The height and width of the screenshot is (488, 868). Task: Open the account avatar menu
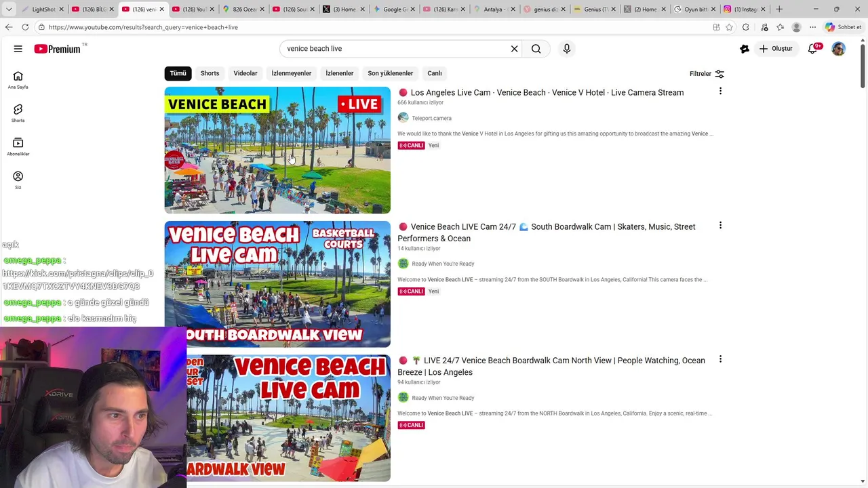point(839,49)
